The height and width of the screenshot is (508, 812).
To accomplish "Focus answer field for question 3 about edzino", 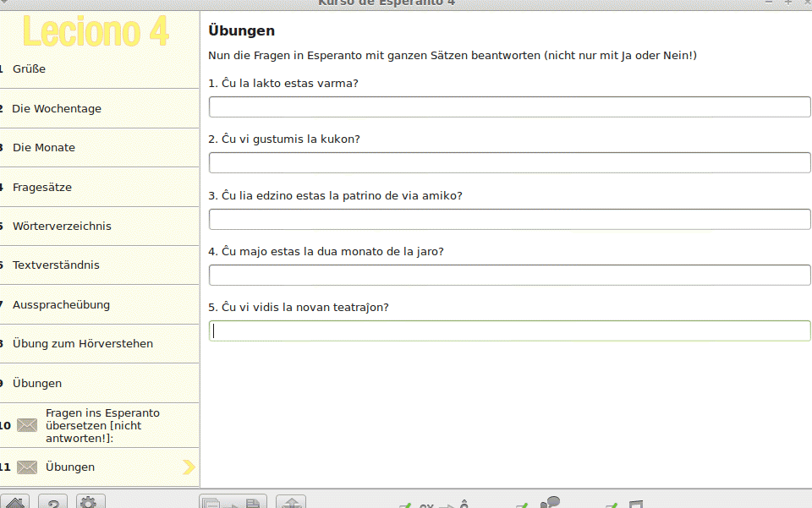I will 509,220.
